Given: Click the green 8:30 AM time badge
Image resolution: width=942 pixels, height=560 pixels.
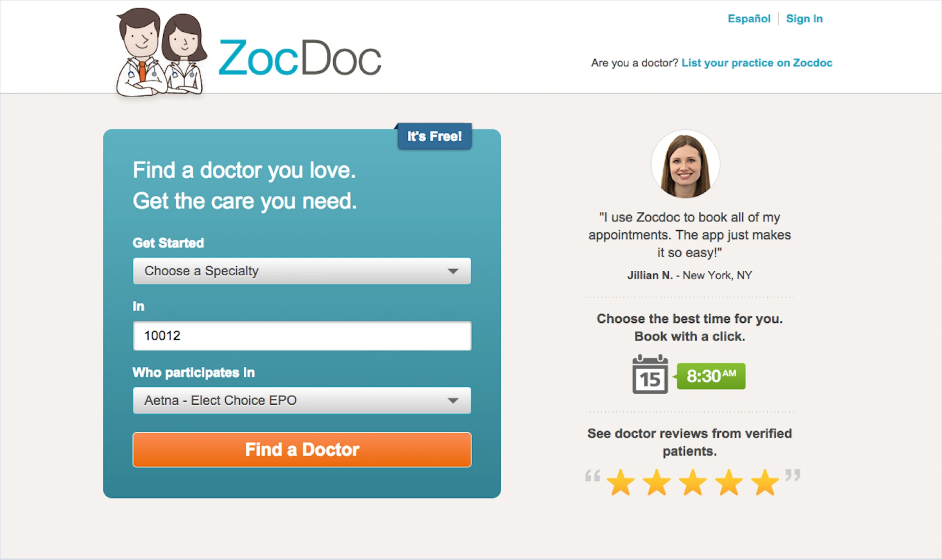Looking at the screenshot, I should [711, 376].
